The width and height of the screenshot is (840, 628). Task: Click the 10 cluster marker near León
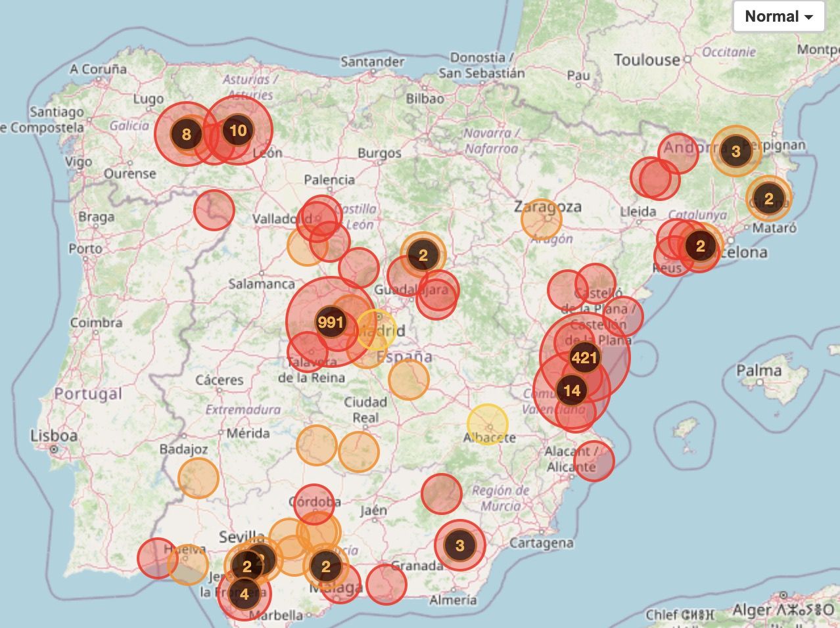click(x=238, y=130)
